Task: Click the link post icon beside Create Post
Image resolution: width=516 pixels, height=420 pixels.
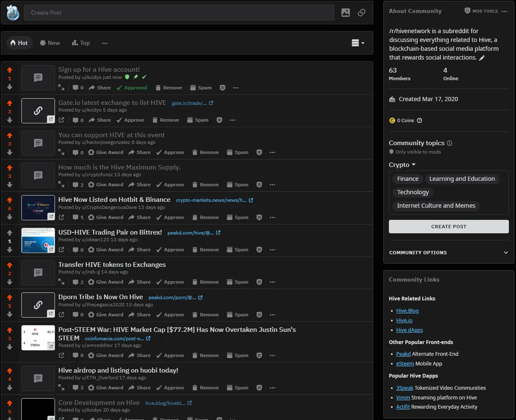Action: coord(362,13)
